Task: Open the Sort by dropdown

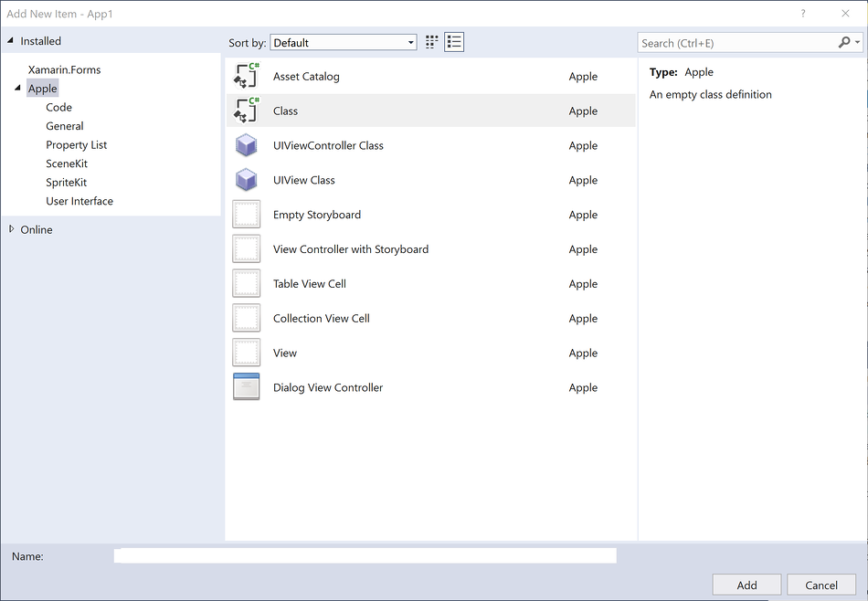Action: tap(344, 43)
